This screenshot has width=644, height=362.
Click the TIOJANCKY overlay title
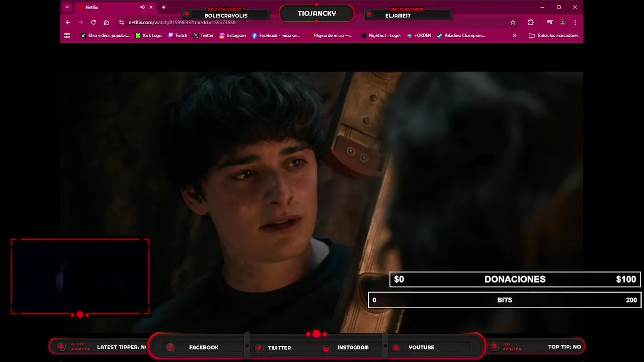[316, 14]
